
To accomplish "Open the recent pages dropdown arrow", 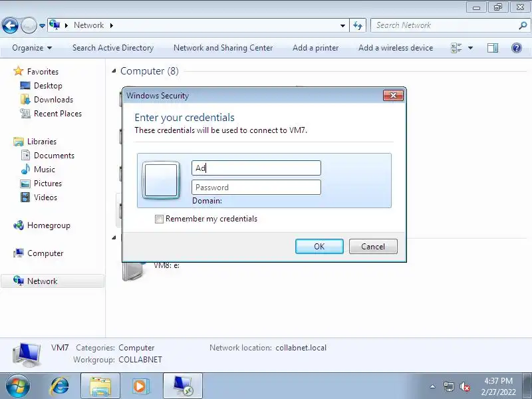I will (42, 25).
